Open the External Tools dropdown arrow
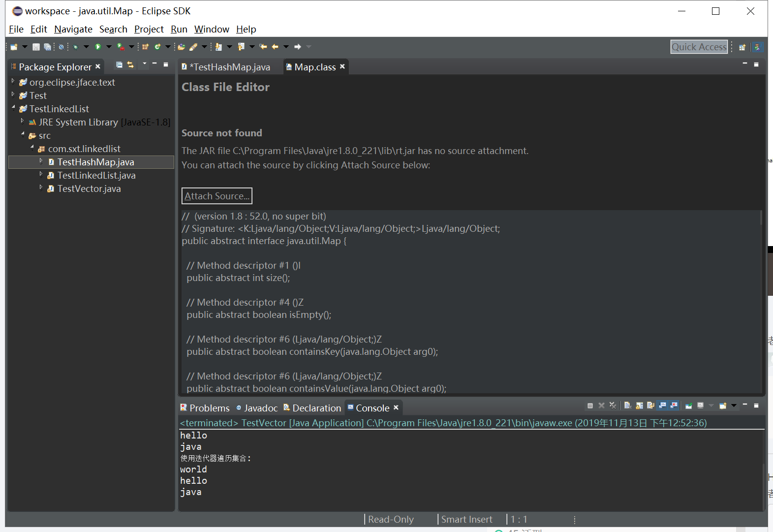Viewport: 773px width, 532px height. [131, 47]
